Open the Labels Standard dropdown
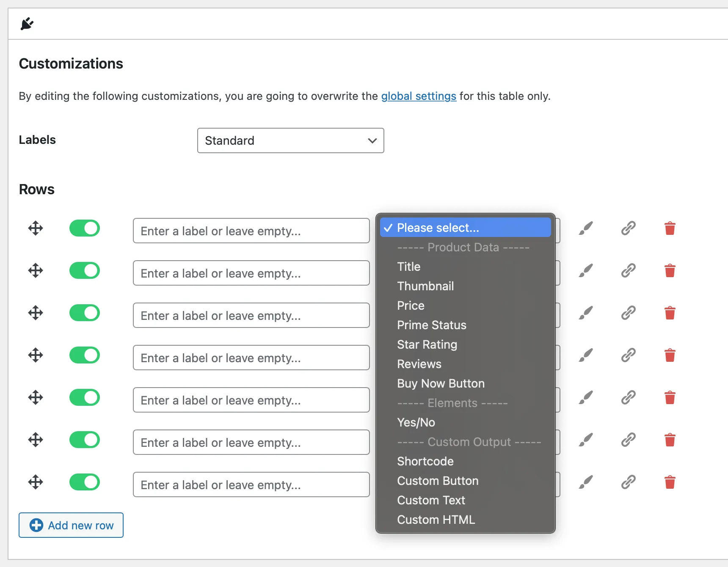Viewport: 728px width, 567px height. pos(290,140)
